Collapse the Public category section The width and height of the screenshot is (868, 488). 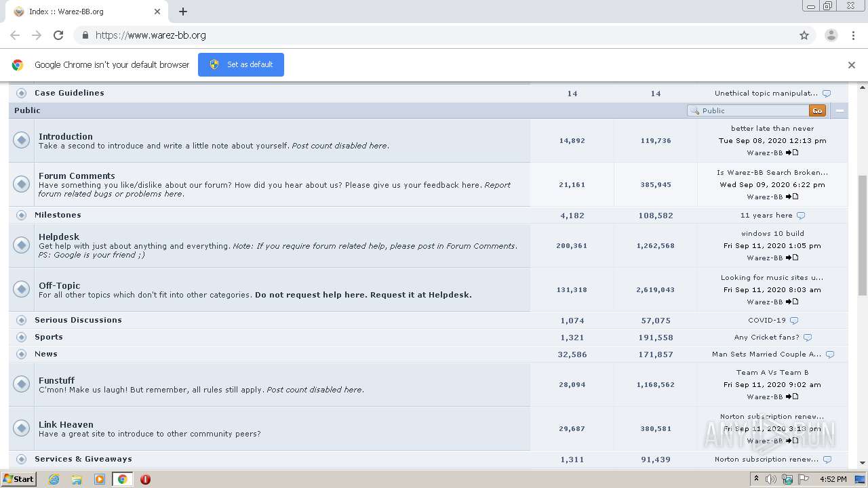click(840, 110)
